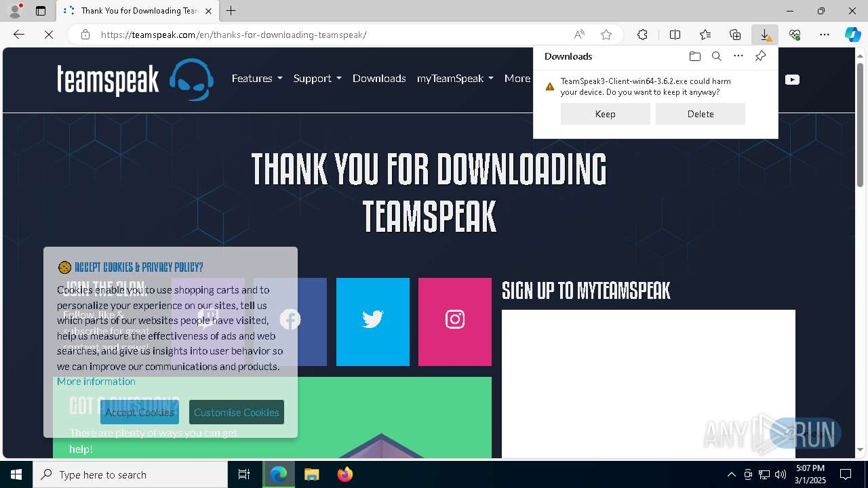Screen dimensions: 868x488
Task: Close the Thank You for Downloading tab
Action: pos(208,11)
